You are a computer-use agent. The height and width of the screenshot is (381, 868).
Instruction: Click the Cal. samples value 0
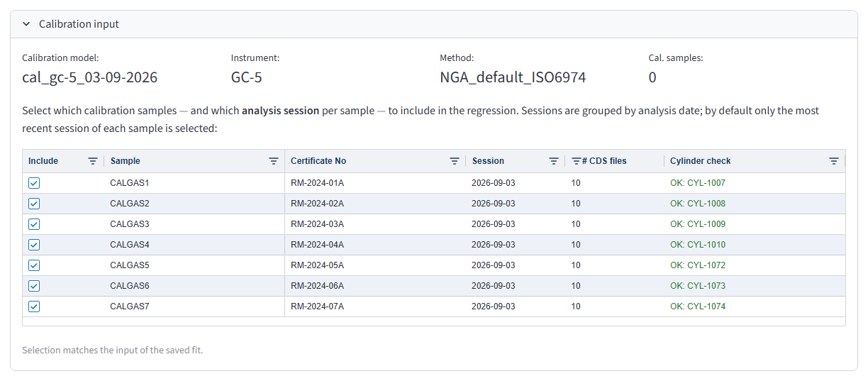[x=652, y=77]
